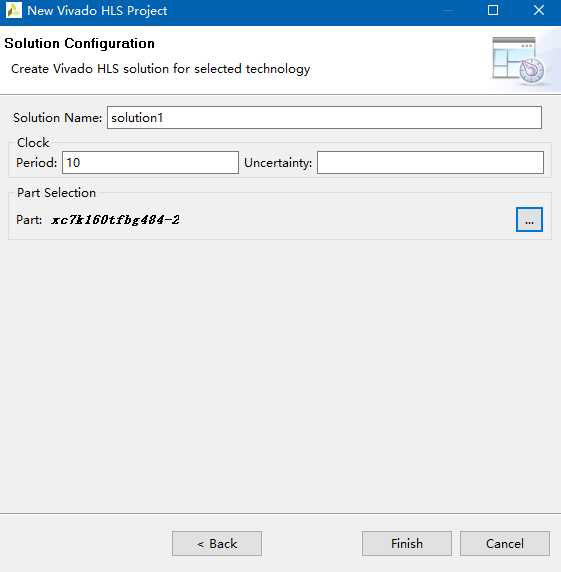
Task: Click the clock Uncertainty field
Action: pyautogui.click(x=430, y=163)
